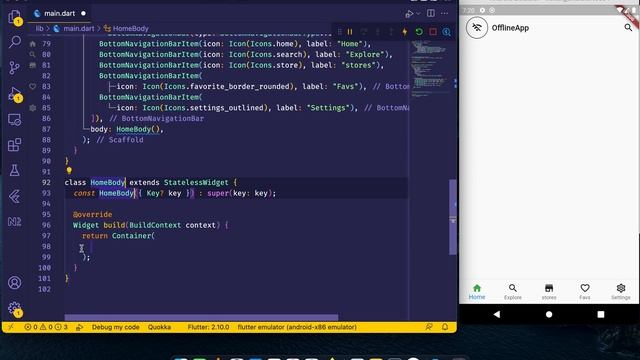Click the code minimap

[429, 69]
